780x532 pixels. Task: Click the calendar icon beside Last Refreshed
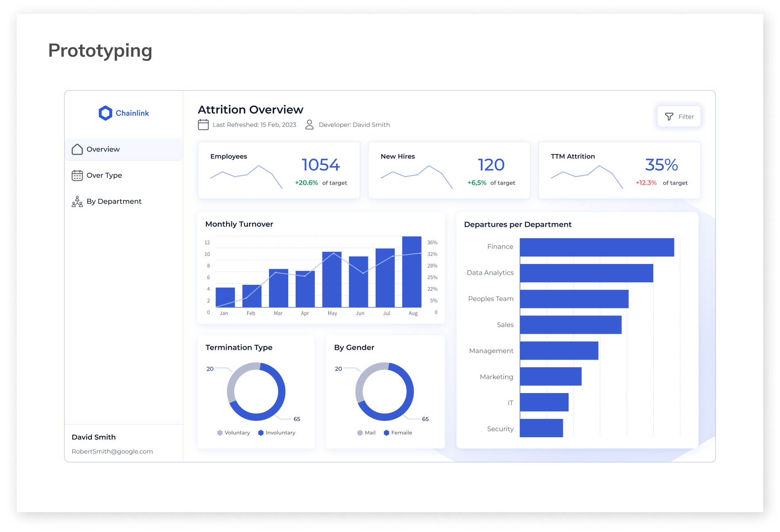tap(203, 124)
